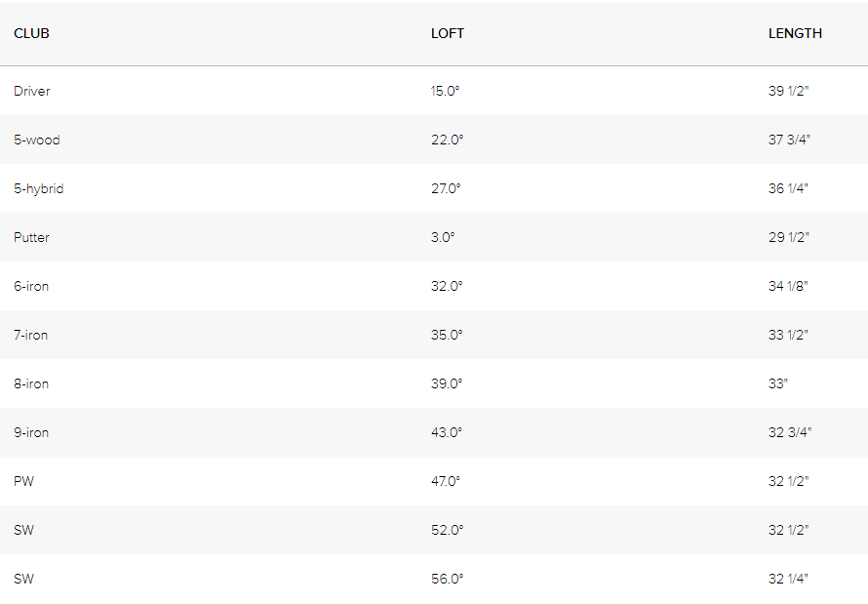Select the 8-iron row label

[x=31, y=383]
